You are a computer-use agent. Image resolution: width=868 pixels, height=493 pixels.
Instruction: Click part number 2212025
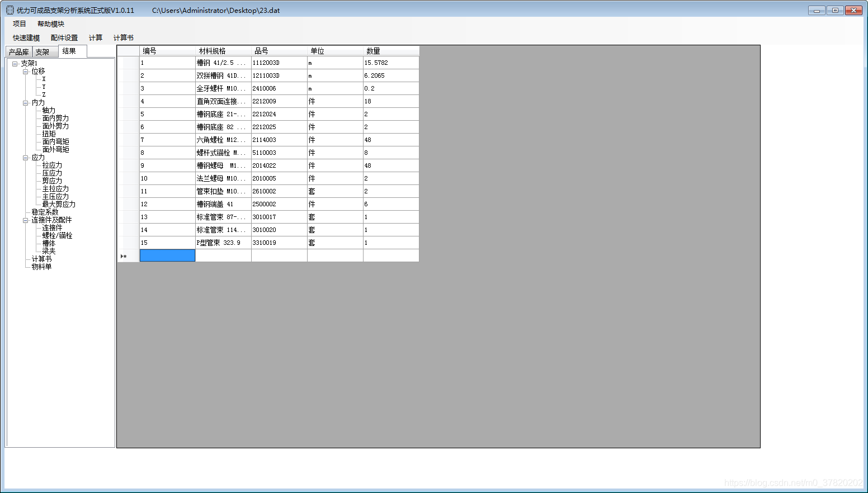click(279, 127)
